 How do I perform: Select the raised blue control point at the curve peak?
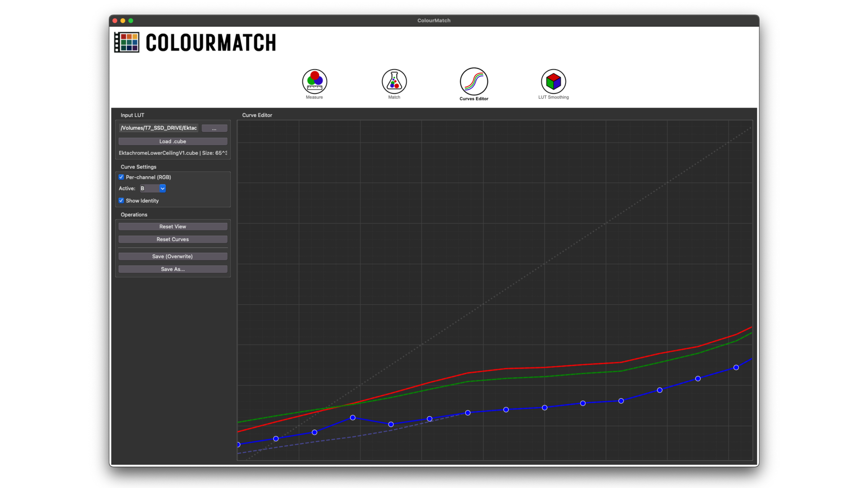click(x=352, y=418)
